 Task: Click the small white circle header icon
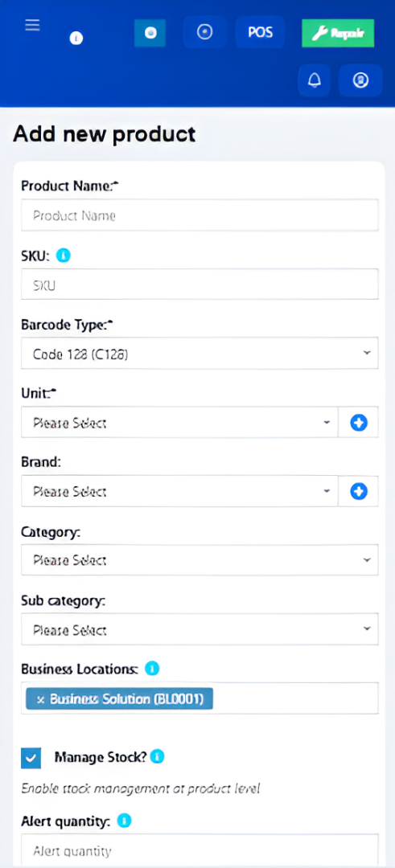coord(76,39)
